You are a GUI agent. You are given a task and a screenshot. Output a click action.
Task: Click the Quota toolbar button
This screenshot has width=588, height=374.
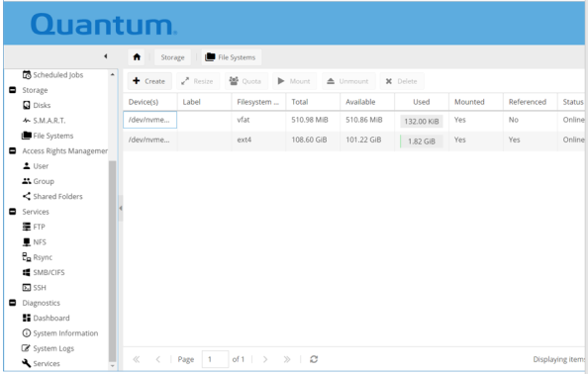click(245, 81)
